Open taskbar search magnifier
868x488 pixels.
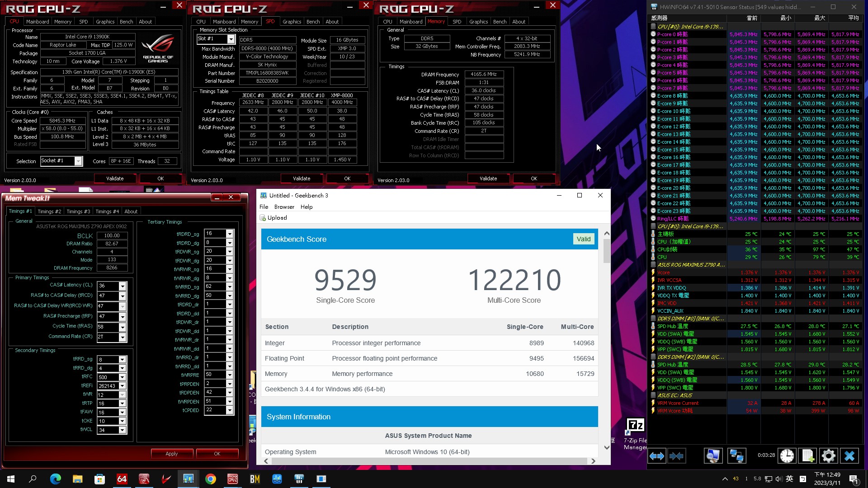[x=33, y=479]
